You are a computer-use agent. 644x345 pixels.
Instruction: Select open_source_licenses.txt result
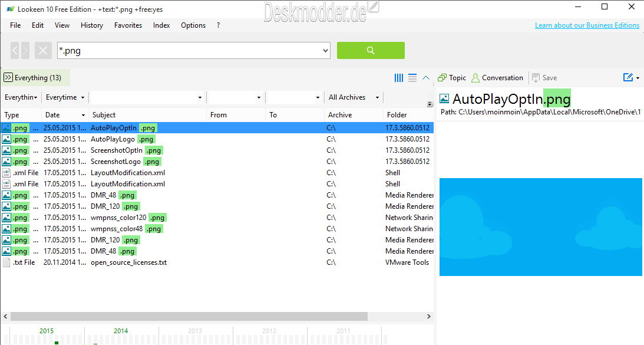pyautogui.click(x=217, y=262)
